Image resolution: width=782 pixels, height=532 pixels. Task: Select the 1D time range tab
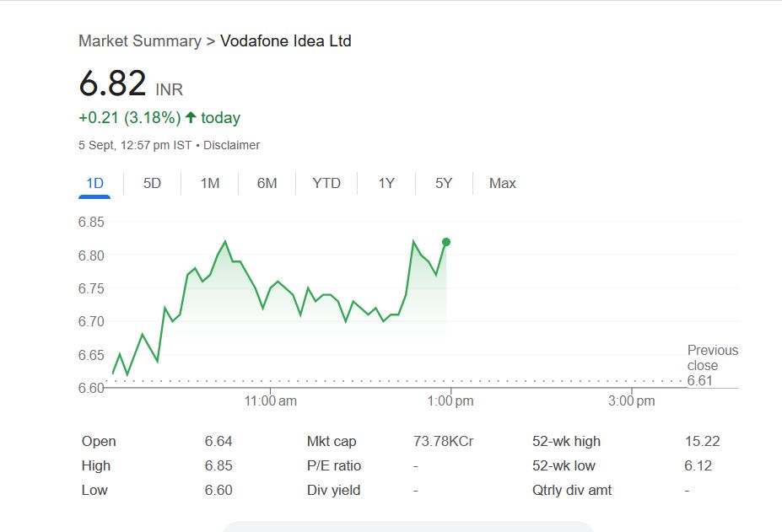tap(94, 183)
